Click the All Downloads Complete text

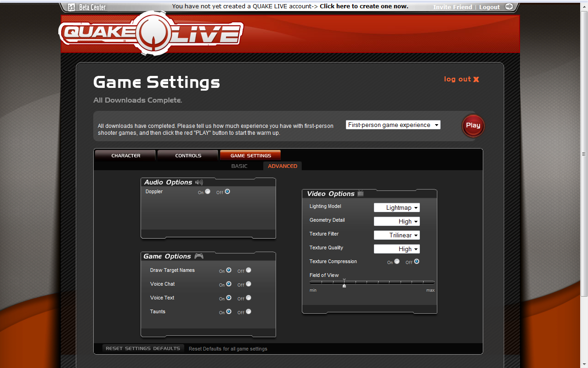[138, 100]
